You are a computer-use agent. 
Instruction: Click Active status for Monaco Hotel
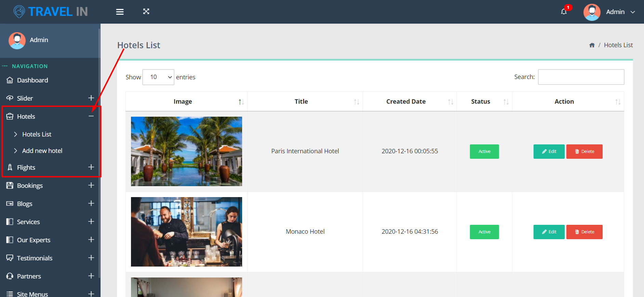pos(484,232)
